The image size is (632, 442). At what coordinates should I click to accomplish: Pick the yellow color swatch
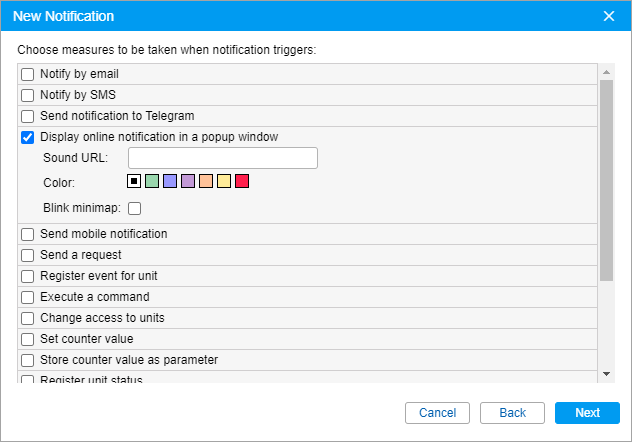click(224, 181)
